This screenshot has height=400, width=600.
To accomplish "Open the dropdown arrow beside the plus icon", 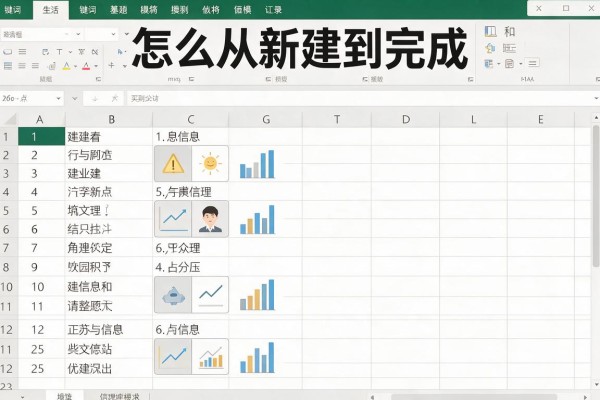I will (x=125, y=66).
